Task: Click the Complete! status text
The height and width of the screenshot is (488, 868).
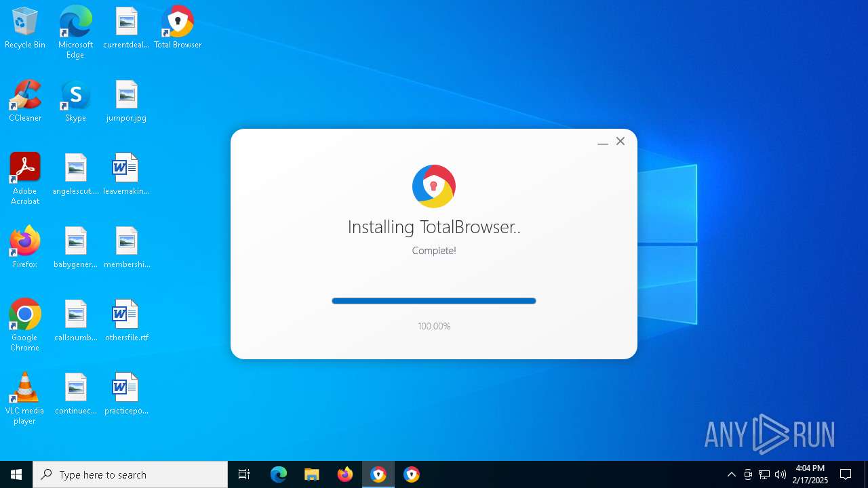Action: (x=434, y=251)
